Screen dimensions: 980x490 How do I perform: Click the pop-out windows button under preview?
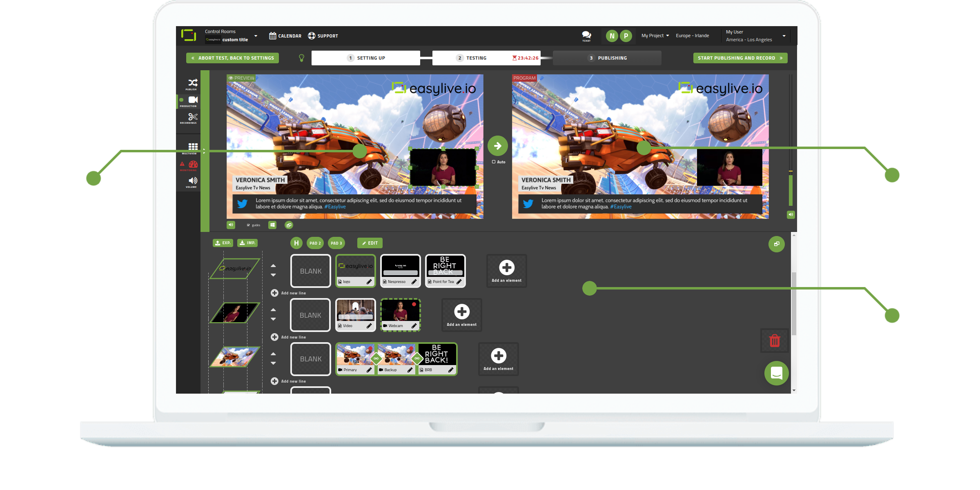pyautogui.click(x=289, y=225)
